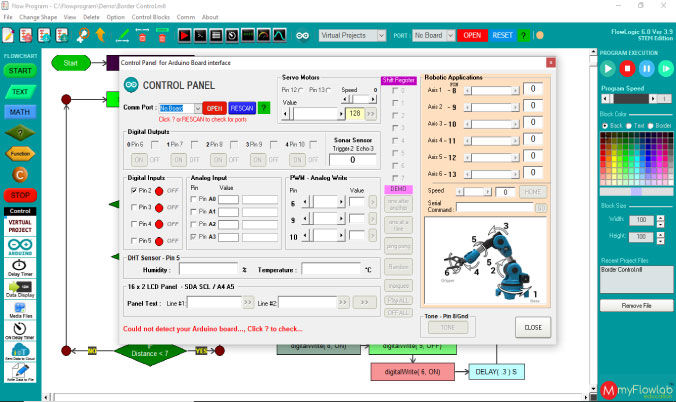
Task: Open the Control Blocks menu
Action: [x=150, y=17]
